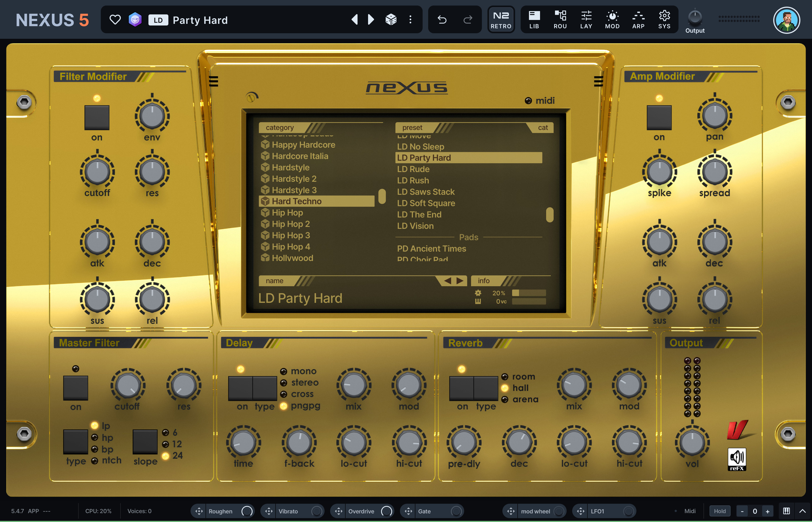Open the left hamburger menu on display
The image size is (812, 522).
pyautogui.click(x=214, y=81)
